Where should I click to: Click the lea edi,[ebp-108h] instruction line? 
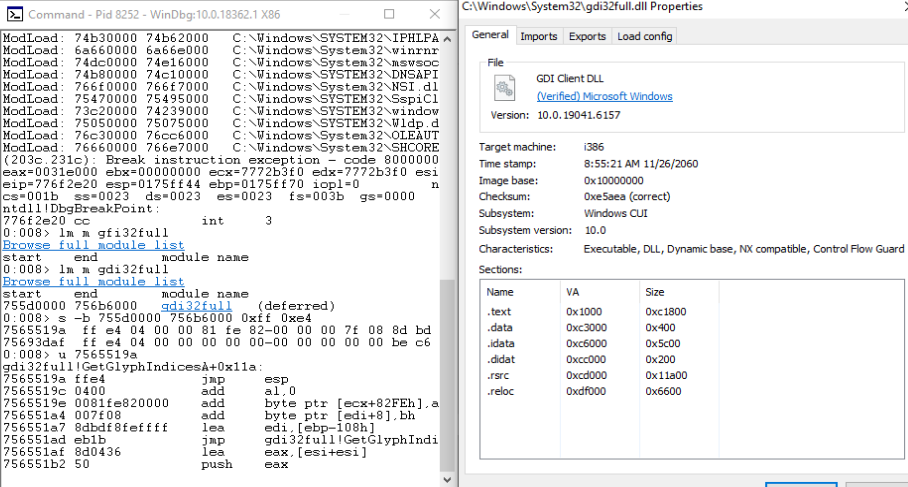[x=189, y=427]
